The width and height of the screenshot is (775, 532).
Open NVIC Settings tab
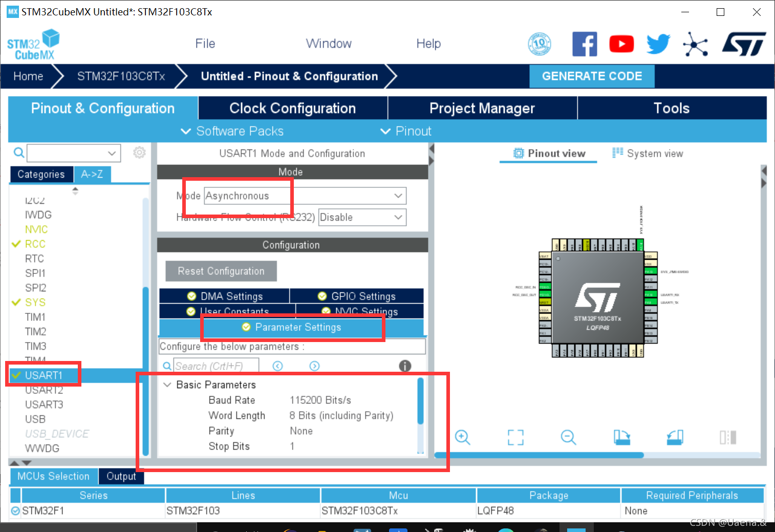click(360, 311)
